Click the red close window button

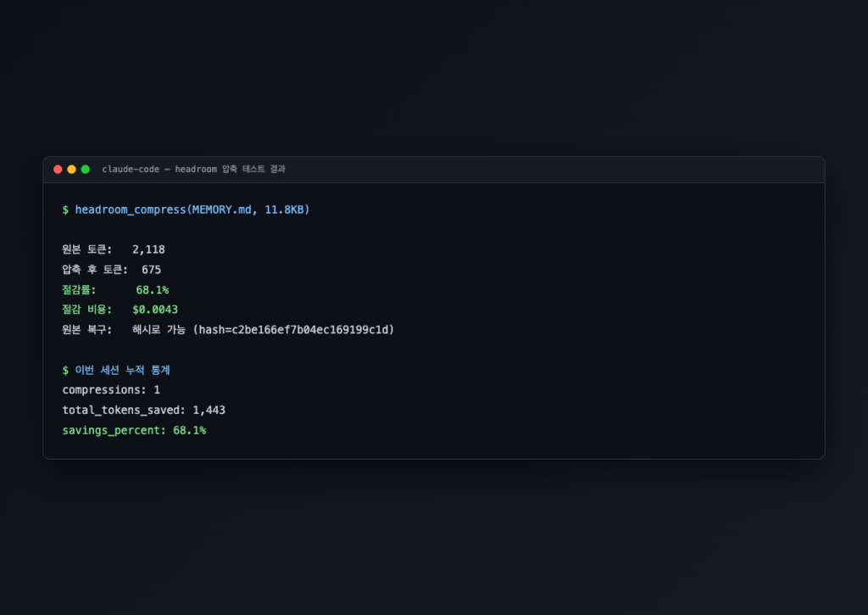(58, 170)
